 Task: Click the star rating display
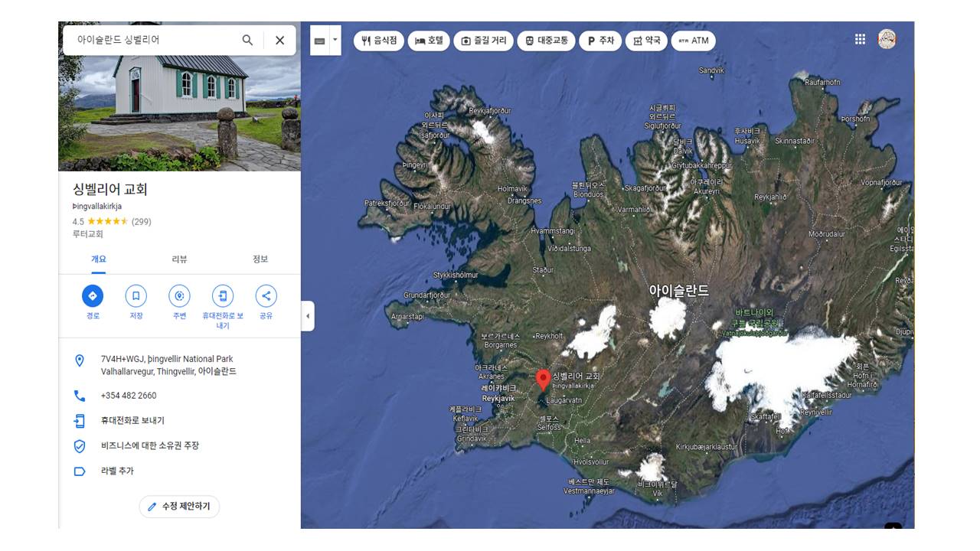point(107,222)
